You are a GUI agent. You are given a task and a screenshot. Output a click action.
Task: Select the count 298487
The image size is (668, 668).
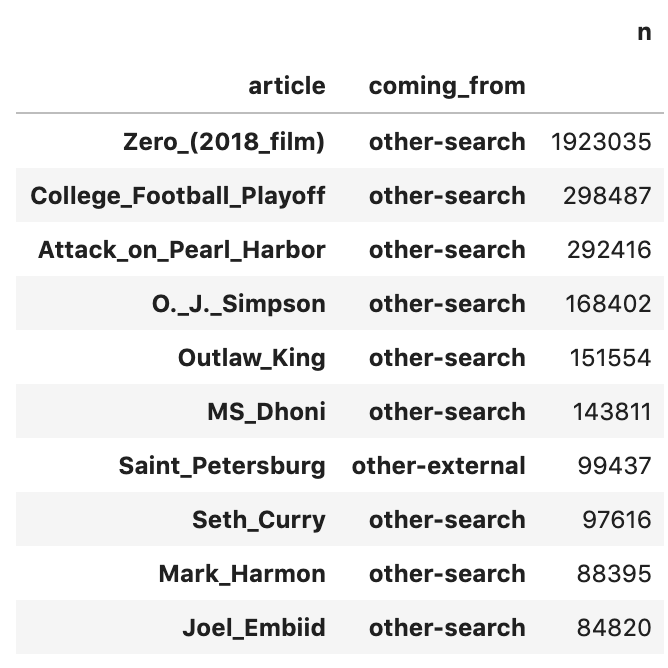[607, 196]
